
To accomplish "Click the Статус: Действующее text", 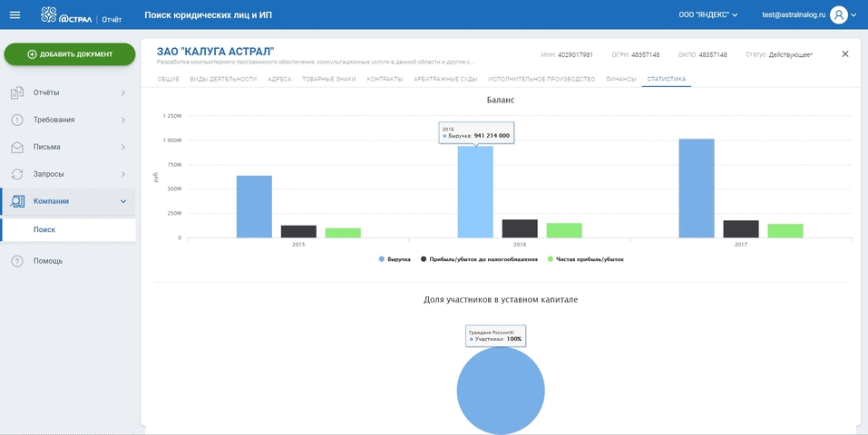I will pyautogui.click(x=779, y=54).
